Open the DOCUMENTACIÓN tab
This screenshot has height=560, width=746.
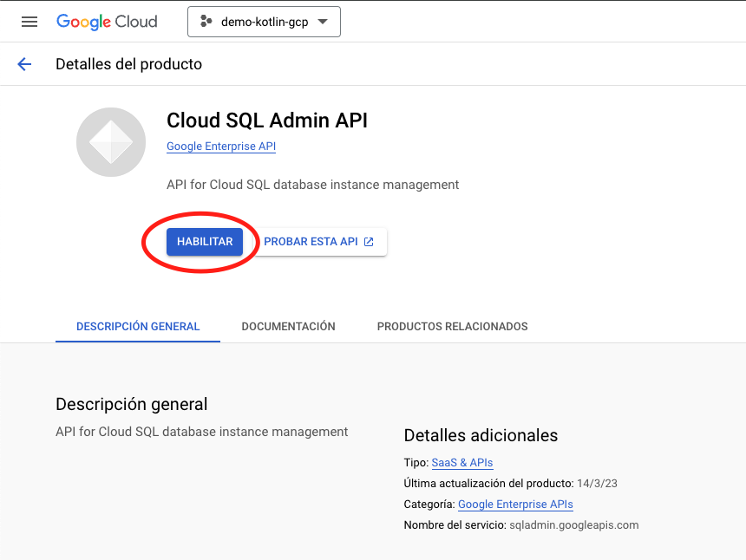coord(288,327)
